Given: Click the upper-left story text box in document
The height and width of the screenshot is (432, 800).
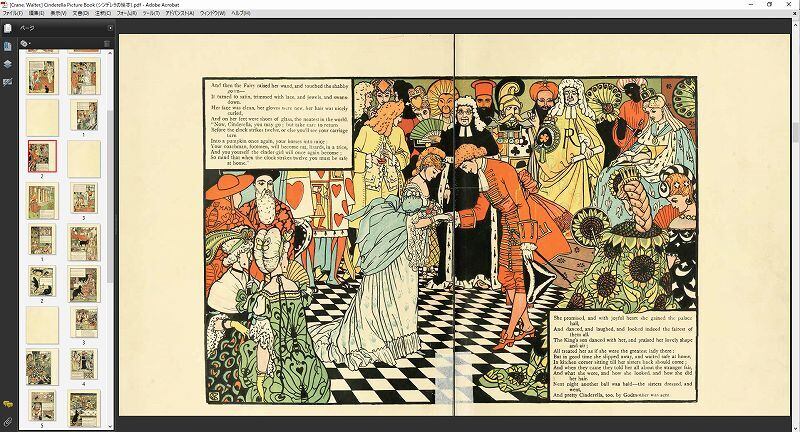Looking at the screenshot, I should click(278, 124).
